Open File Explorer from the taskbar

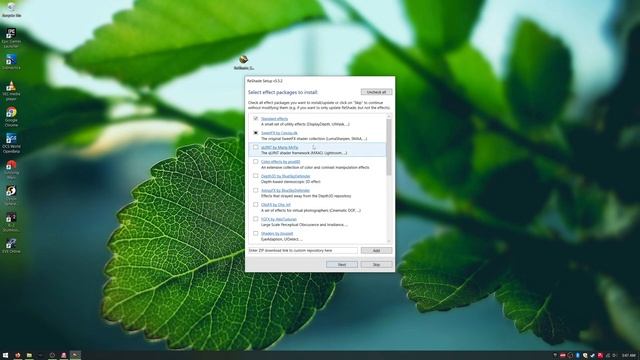(29, 356)
